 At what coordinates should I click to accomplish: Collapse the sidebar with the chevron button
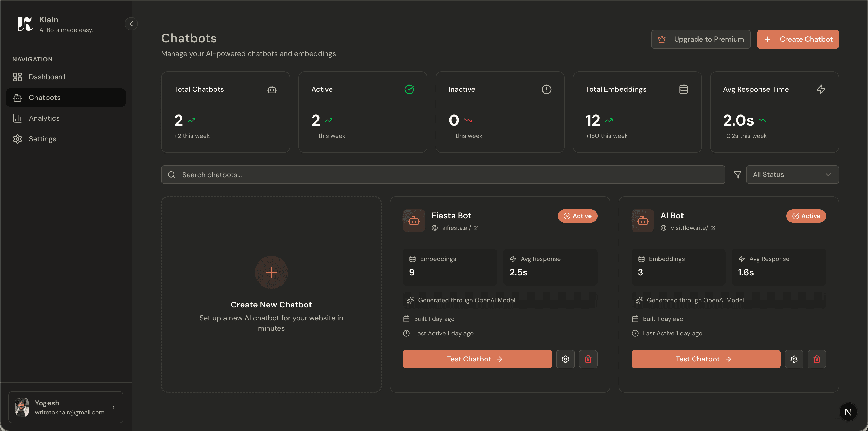[131, 24]
